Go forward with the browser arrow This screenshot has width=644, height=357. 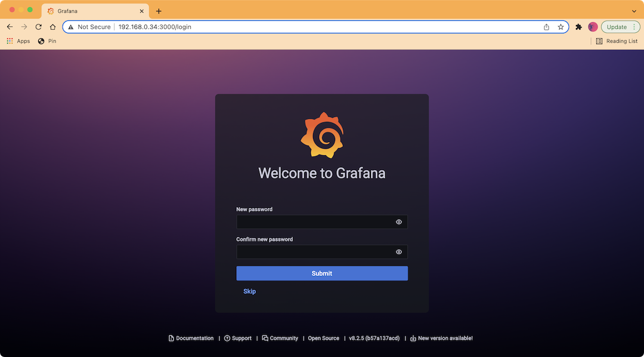coord(24,27)
